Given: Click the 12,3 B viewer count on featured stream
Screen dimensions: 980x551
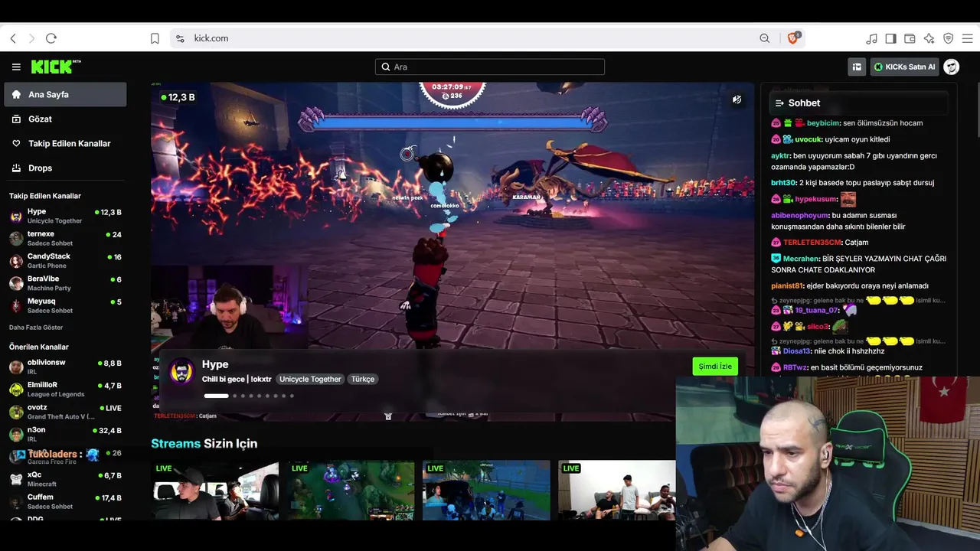Looking at the screenshot, I should (178, 98).
